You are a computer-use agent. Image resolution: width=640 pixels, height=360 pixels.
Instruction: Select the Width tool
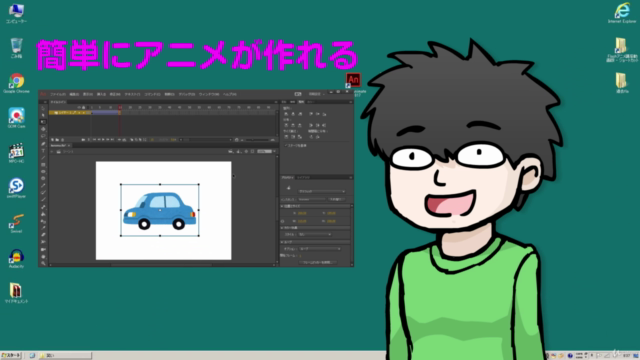point(43,242)
